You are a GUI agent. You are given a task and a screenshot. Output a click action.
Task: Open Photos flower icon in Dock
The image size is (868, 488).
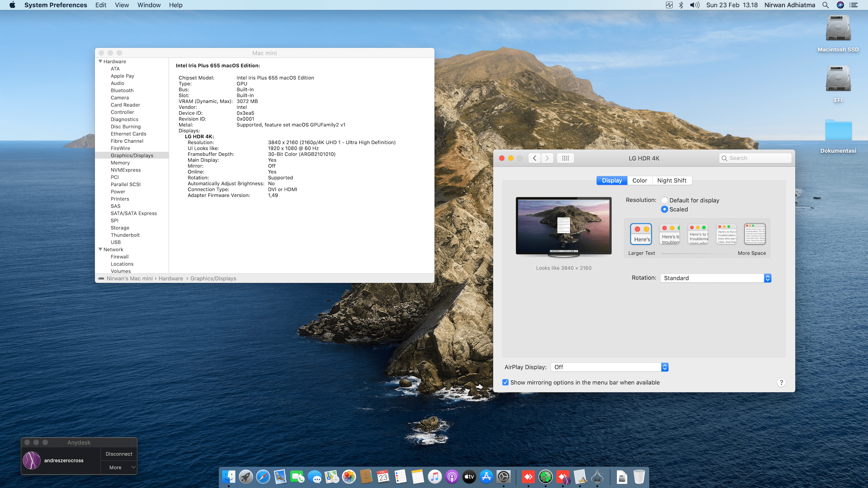(x=349, y=477)
